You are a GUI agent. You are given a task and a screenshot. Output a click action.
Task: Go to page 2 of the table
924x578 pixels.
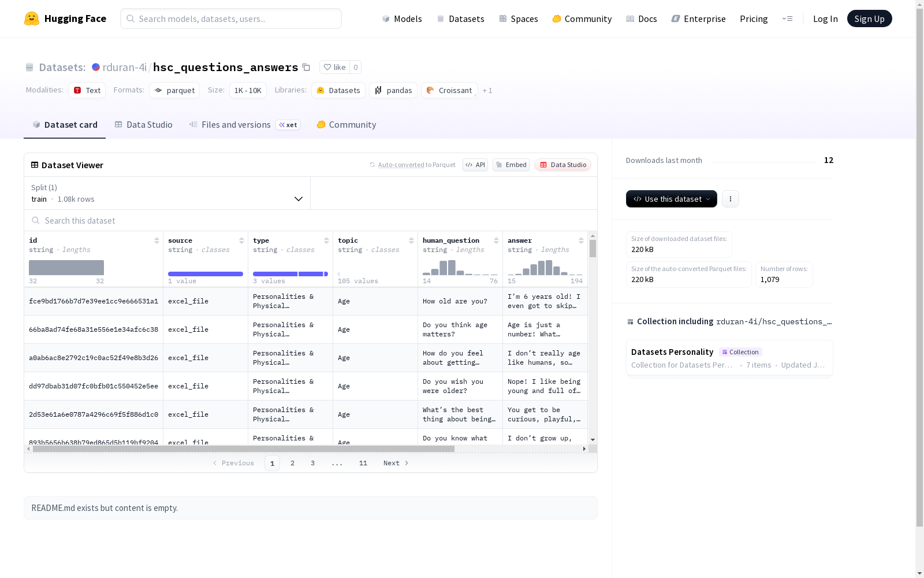293,463
